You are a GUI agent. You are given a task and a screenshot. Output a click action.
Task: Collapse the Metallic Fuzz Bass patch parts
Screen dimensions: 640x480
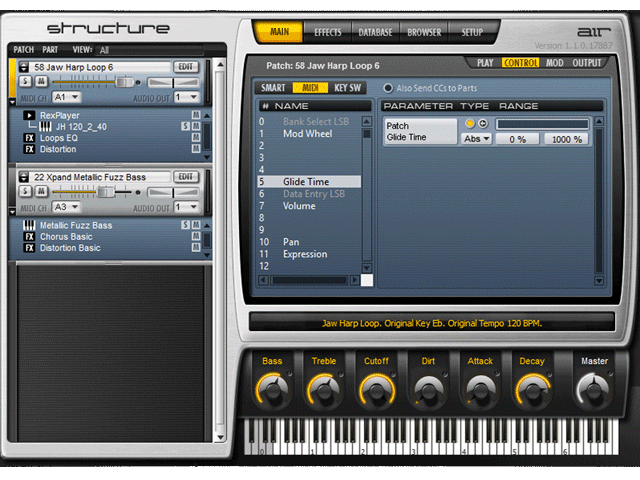tap(12, 212)
